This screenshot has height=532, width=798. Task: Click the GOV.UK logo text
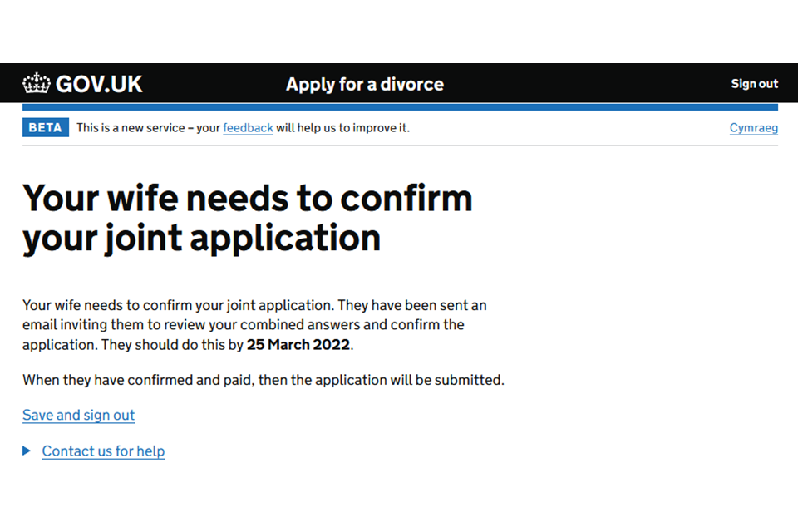pyautogui.click(x=98, y=84)
